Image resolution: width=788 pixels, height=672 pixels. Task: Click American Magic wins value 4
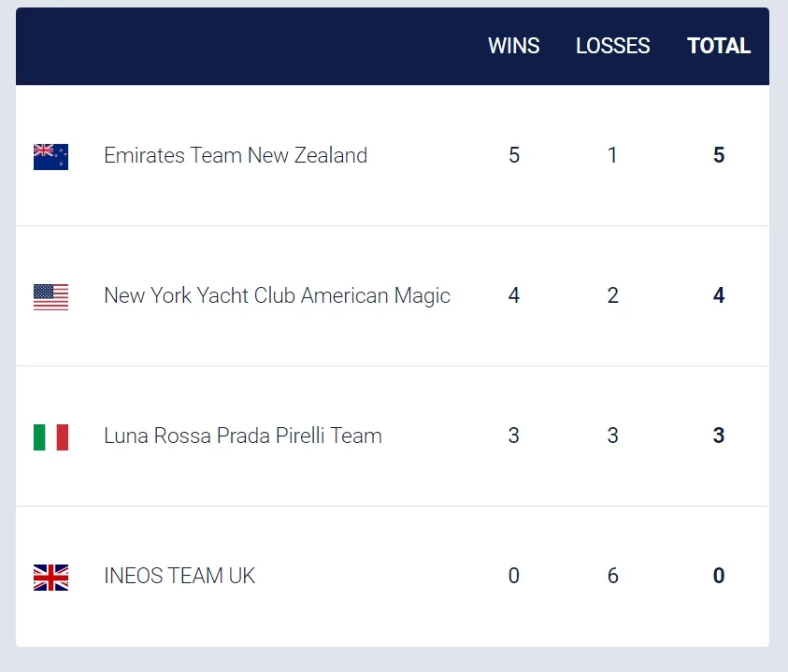coord(513,295)
